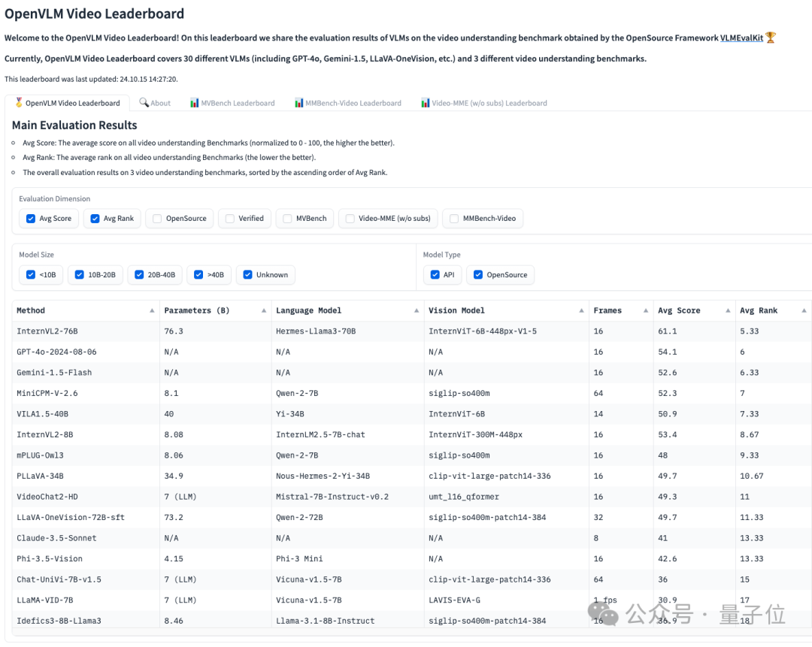This screenshot has height=647, width=812.
Task: Switch to the MVBench Leaderboard tab
Action: (232, 103)
